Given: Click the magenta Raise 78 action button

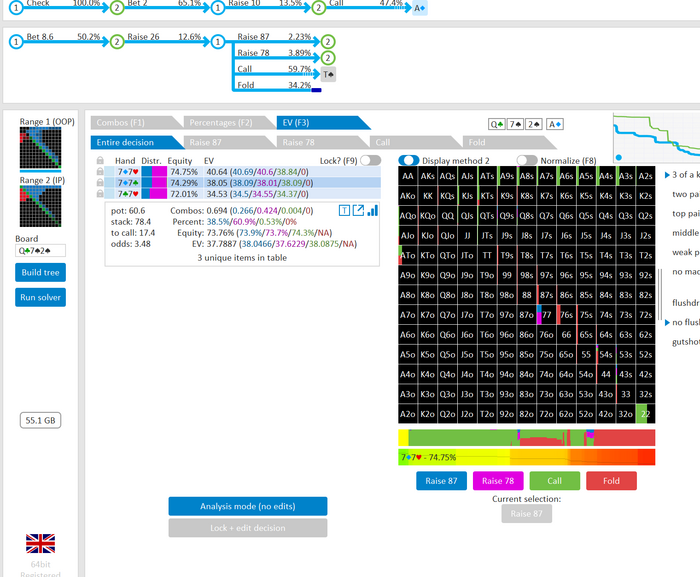Looking at the screenshot, I should tap(498, 481).
